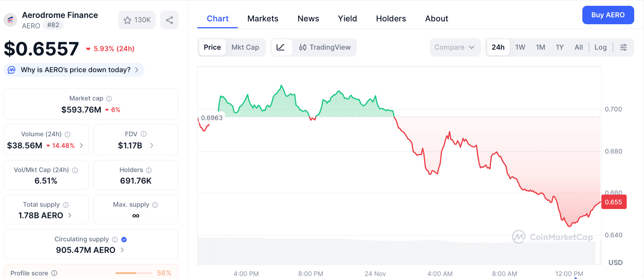Open the Compare dropdown
Viewport: 644px width, 279px height.
[454, 47]
